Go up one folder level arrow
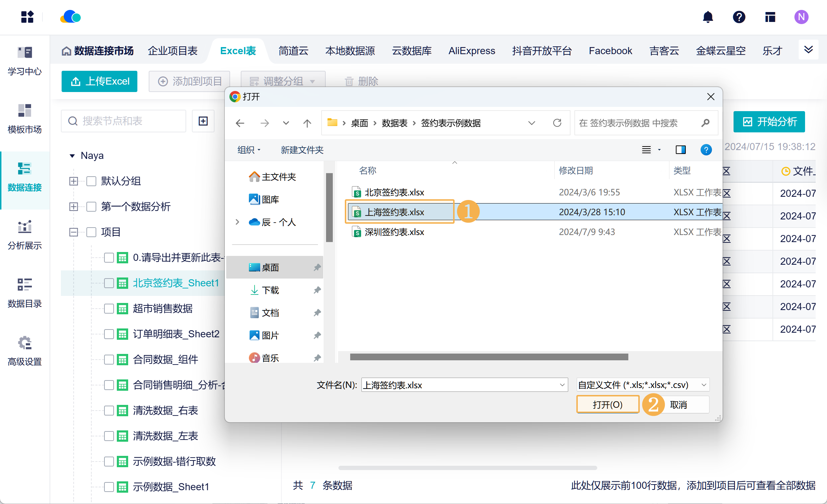Screen dimensions: 827x504 point(307,123)
